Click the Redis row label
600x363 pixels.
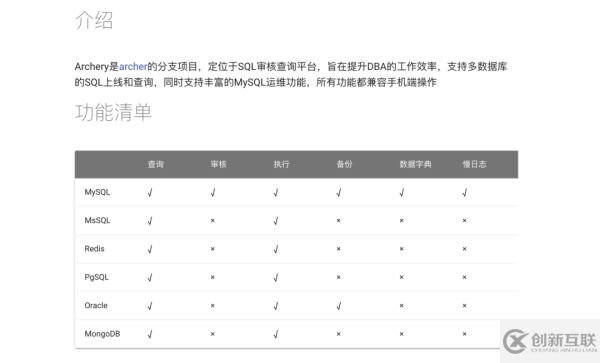(x=95, y=249)
